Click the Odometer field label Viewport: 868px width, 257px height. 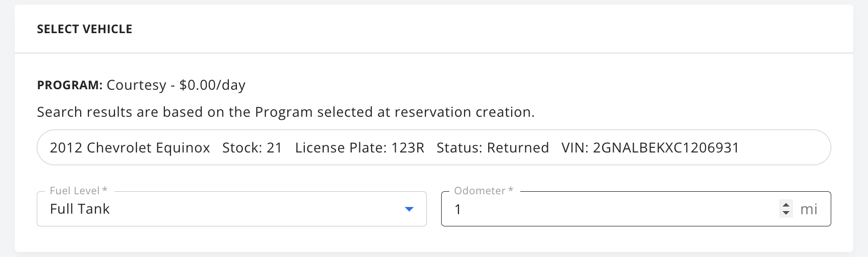pos(484,191)
